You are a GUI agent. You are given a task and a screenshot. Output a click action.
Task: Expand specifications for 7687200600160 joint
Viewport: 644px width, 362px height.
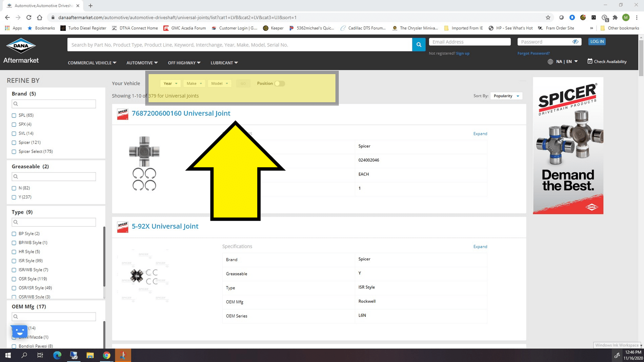point(480,133)
